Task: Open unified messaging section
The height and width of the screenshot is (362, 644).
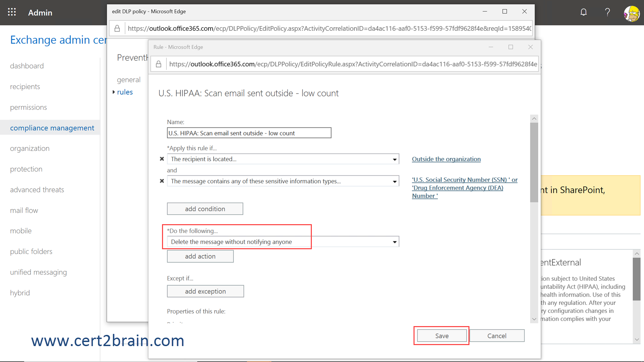Action: [x=38, y=272]
